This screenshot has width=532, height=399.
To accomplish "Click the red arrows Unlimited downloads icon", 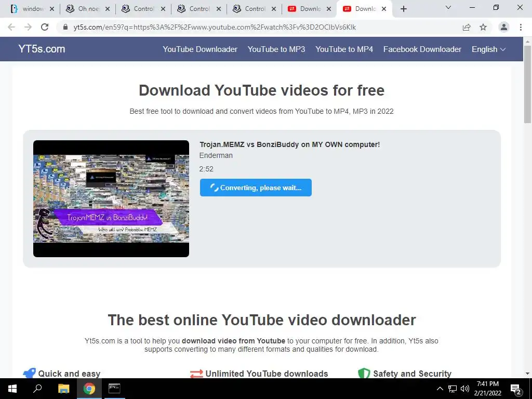I will pyautogui.click(x=196, y=374).
